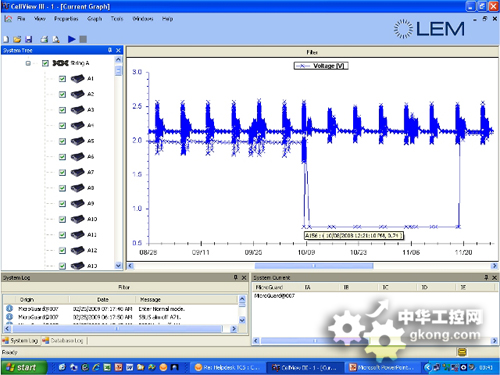Click the Save disk icon
The image size is (500, 375).
point(29,39)
